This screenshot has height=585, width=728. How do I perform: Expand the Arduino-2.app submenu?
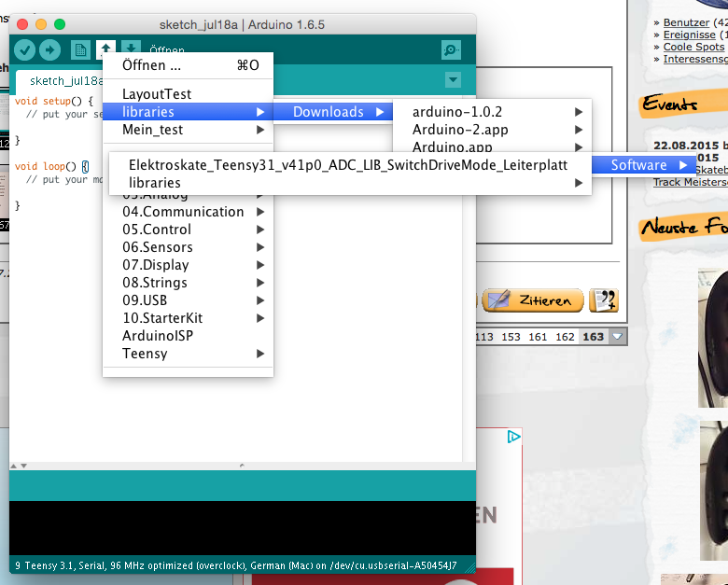[492, 130]
